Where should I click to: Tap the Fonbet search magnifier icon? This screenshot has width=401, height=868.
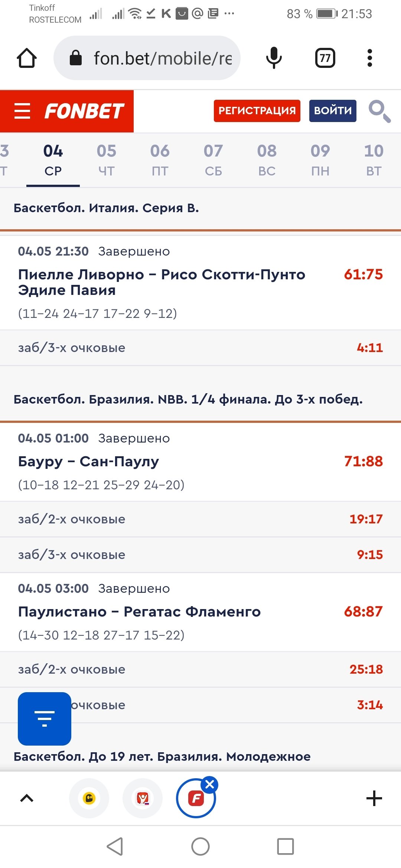(x=379, y=111)
